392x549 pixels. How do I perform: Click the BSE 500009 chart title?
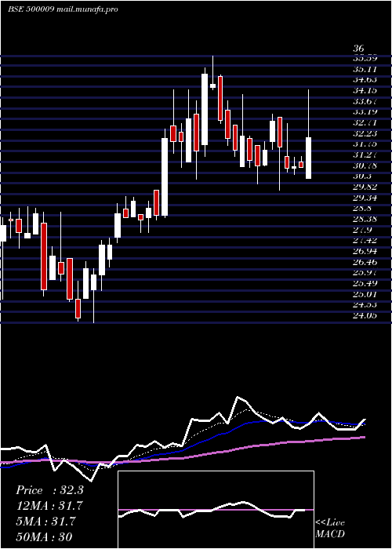coord(63,9)
